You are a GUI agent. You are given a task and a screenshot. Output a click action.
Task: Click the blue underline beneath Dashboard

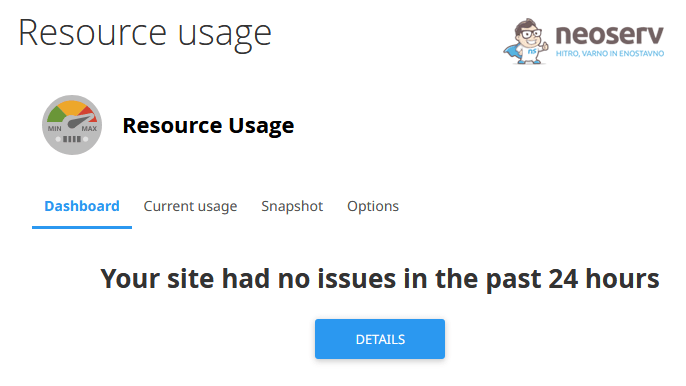(82, 227)
